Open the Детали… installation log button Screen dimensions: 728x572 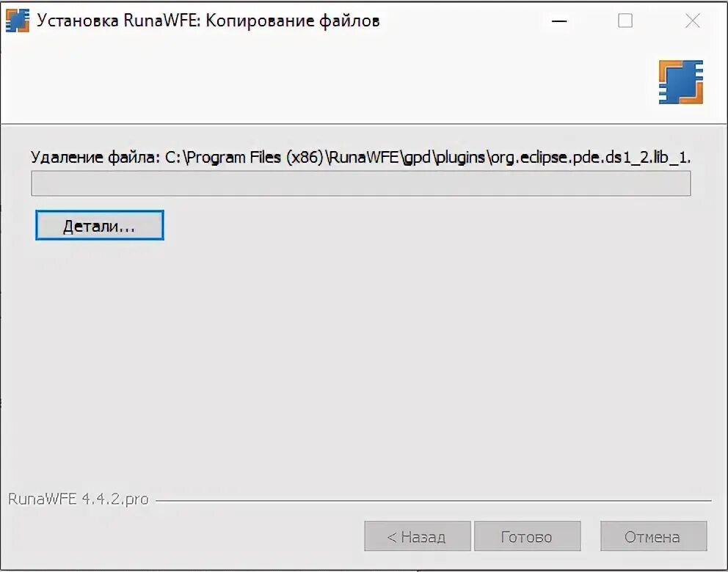point(99,225)
